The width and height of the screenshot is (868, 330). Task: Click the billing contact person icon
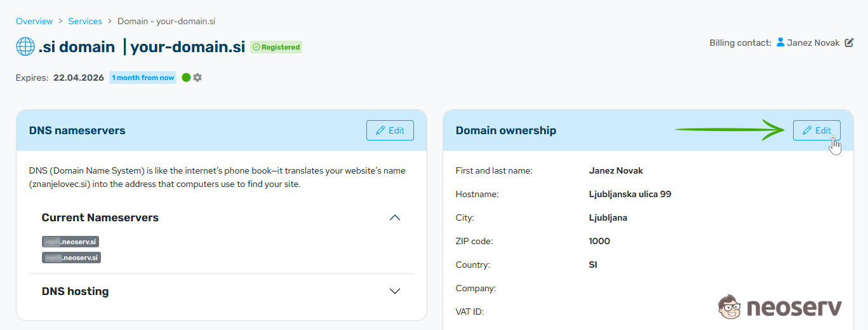pos(780,43)
